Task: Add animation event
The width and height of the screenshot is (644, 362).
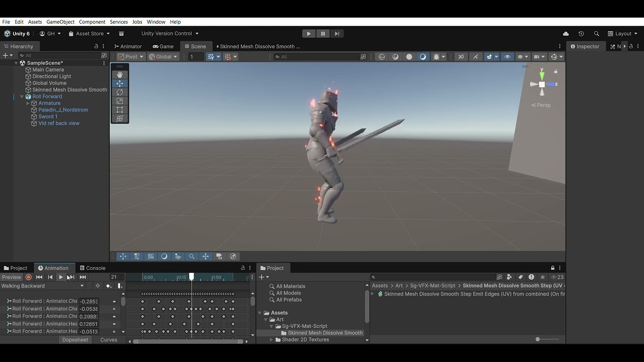Action: point(119,286)
